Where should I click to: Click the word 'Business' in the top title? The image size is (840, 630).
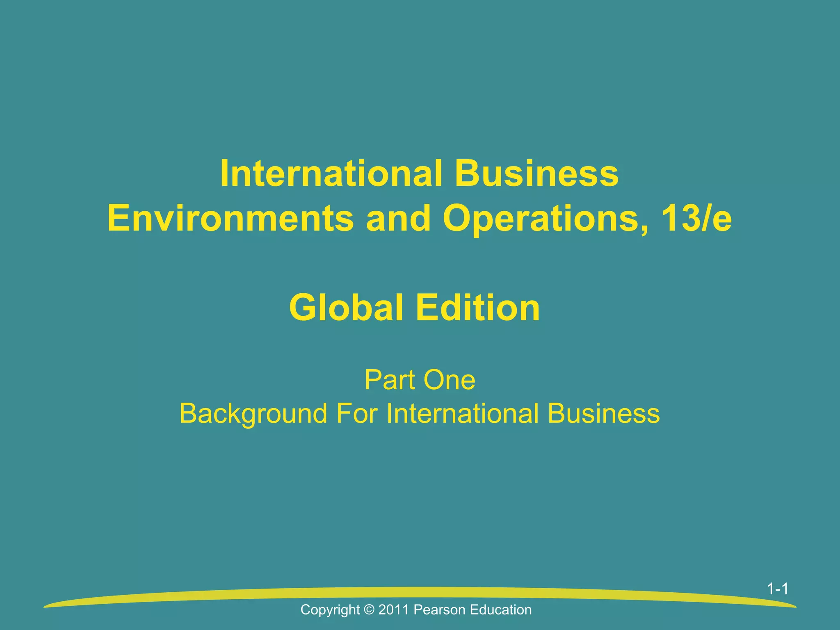tap(536, 173)
